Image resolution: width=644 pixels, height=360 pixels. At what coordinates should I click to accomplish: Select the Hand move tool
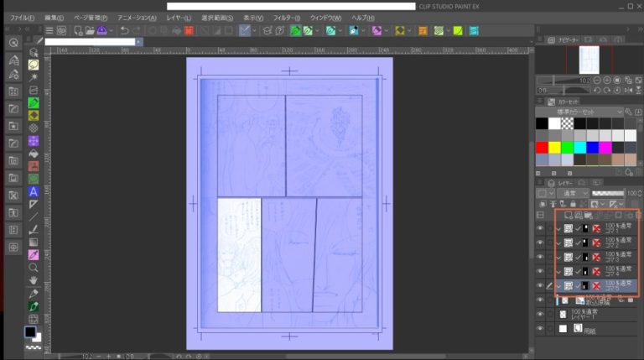point(34,279)
